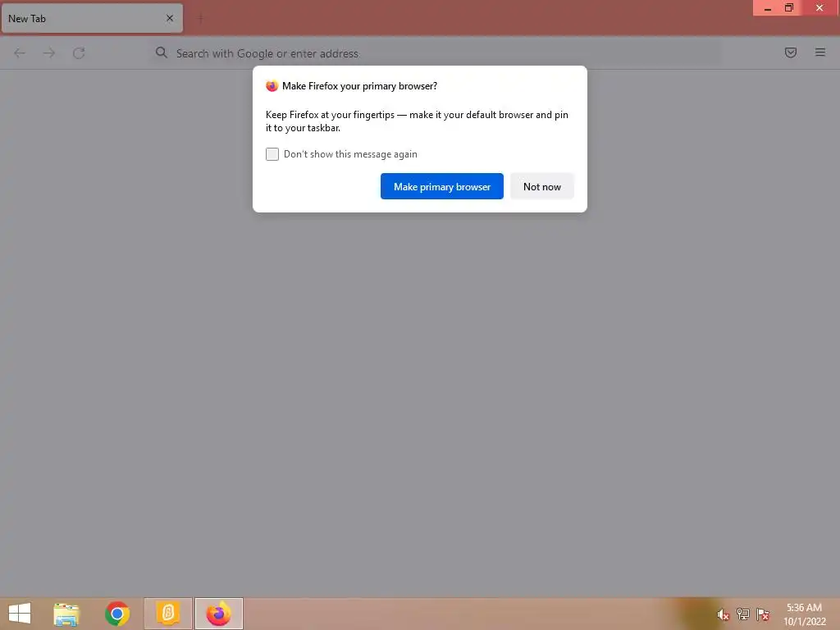Reload the current page

pyautogui.click(x=79, y=53)
